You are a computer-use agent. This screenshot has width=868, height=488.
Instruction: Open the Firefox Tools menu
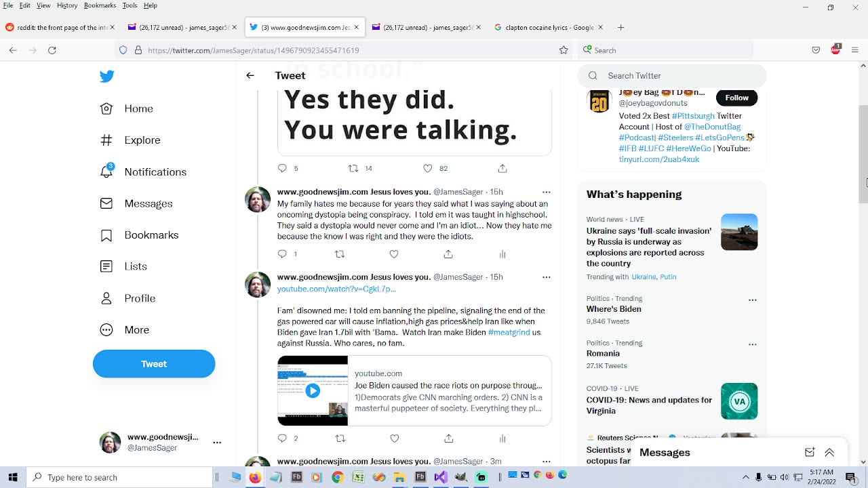(x=130, y=5)
